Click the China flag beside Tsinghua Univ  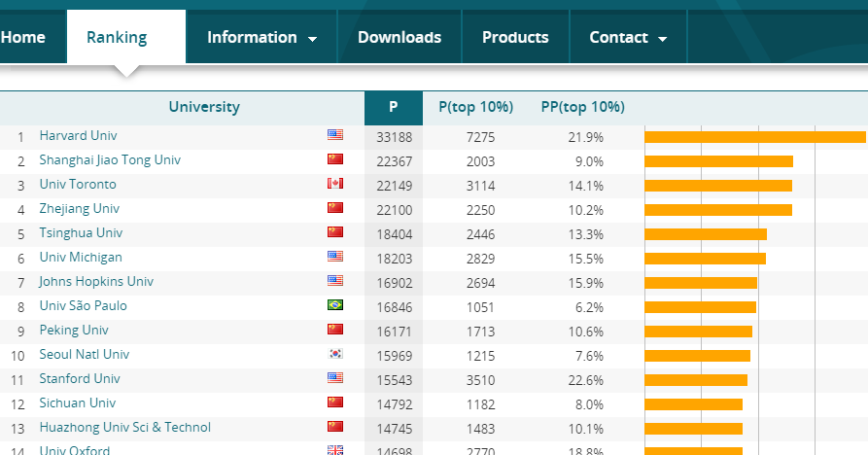point(335,232)
